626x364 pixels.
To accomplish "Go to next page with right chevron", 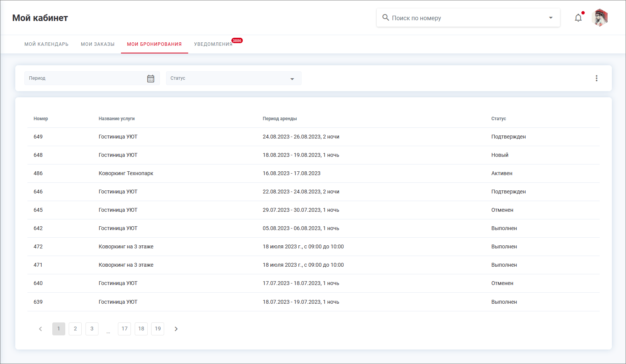I will [x=176, y=329].
